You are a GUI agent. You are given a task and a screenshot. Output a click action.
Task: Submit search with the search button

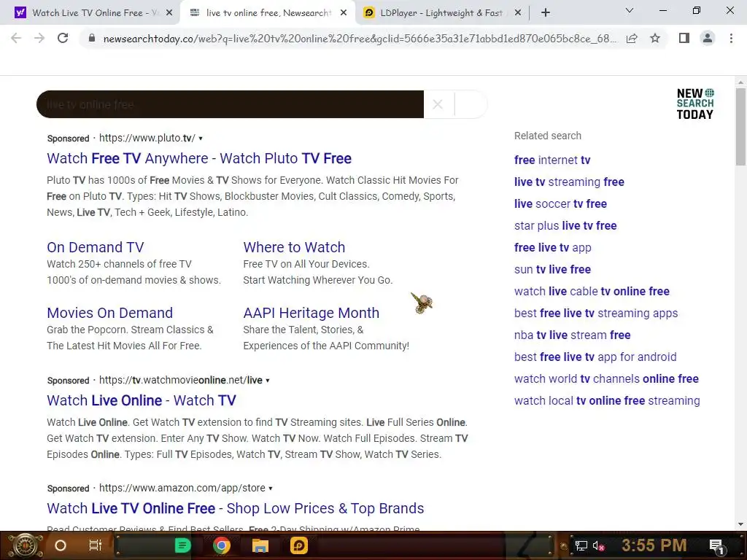coord(471,104)
